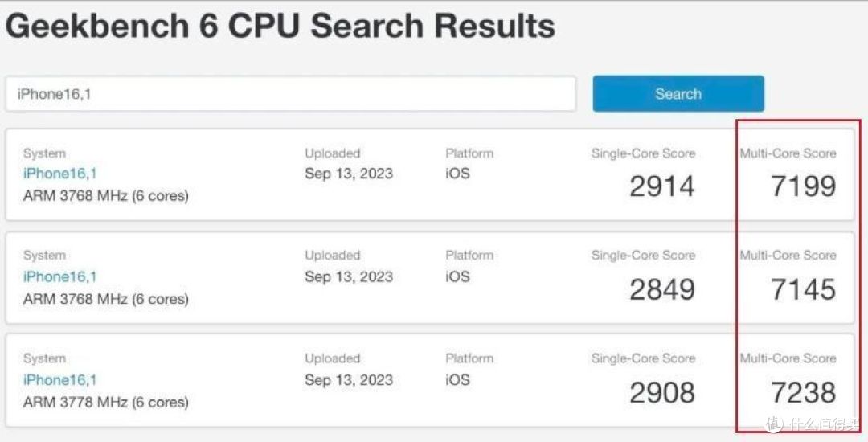Viewport: 868px width, 442px height.
Task: Click the Multi-Core Score label in first result
Action: [788, 153]
